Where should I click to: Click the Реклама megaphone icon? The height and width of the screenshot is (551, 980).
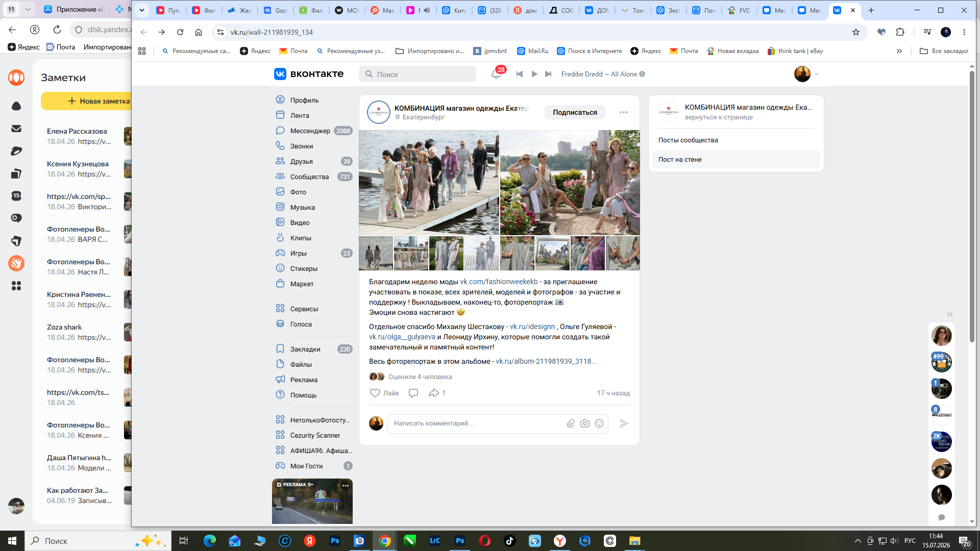(280, 380)
